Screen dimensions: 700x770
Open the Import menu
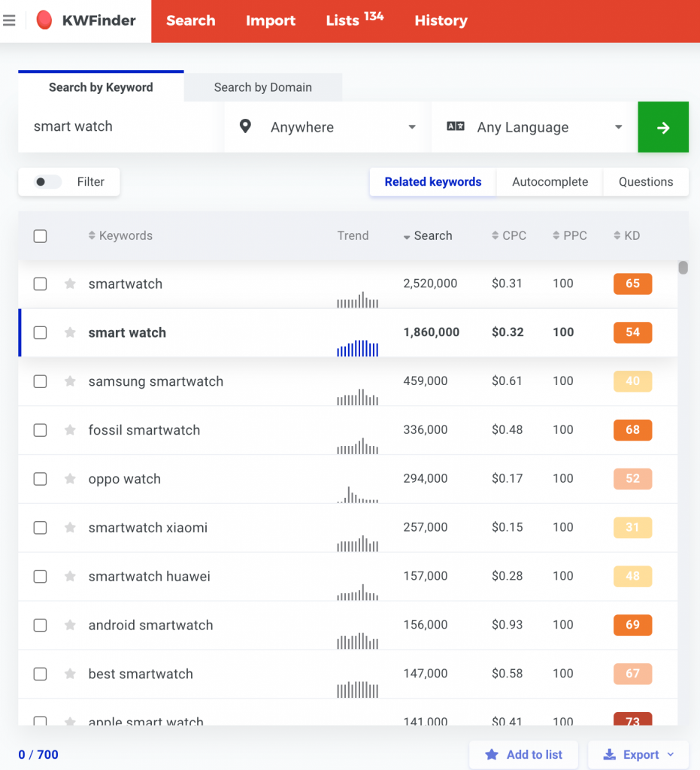point(271,20)
